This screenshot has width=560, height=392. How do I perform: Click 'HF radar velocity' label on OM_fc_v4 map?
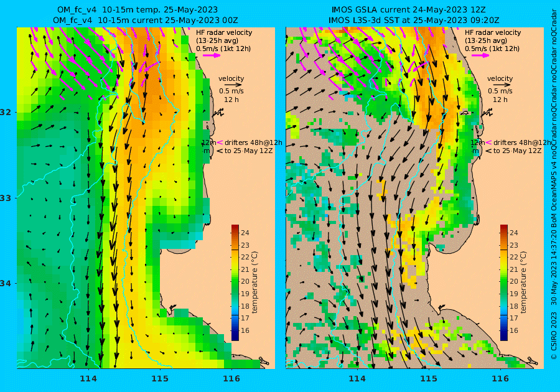coord(224,32)
